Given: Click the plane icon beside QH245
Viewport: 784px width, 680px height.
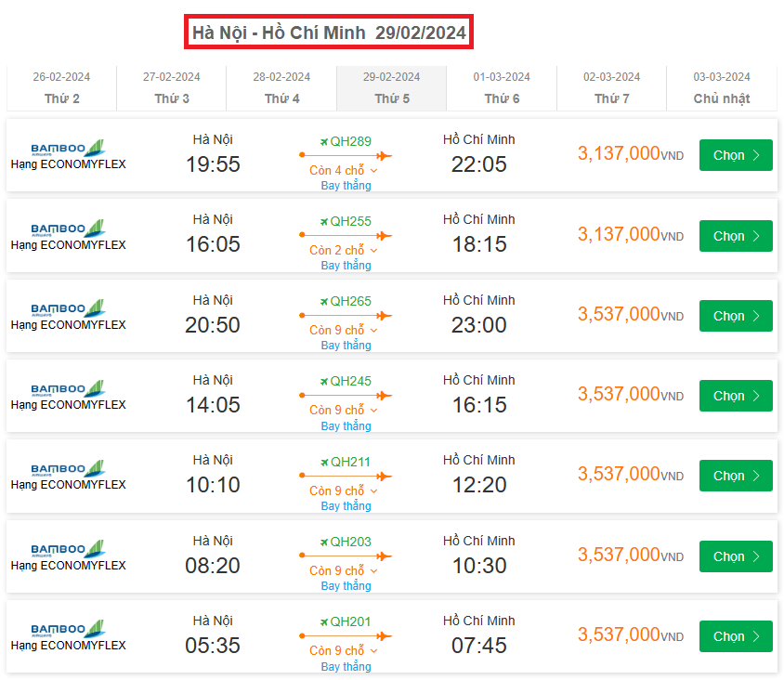Looking at the screenshot, I should point(324,382).
